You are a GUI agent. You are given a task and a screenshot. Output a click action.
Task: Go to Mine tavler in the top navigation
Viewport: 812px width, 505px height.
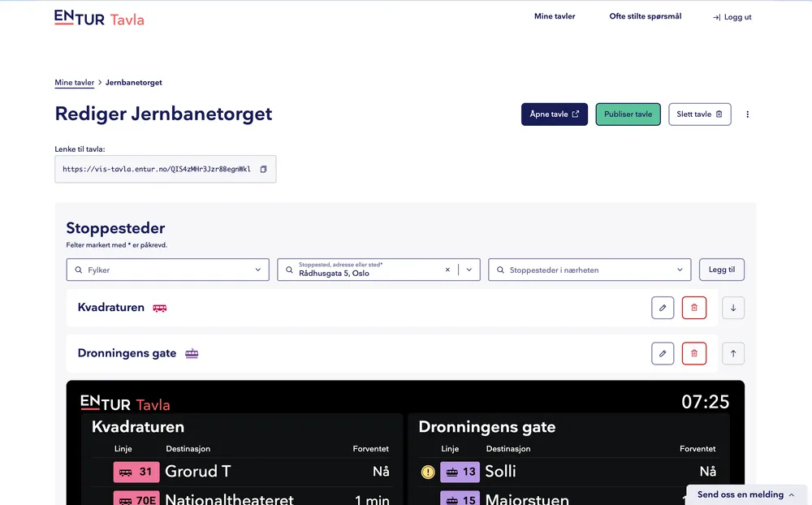[555, 16]
